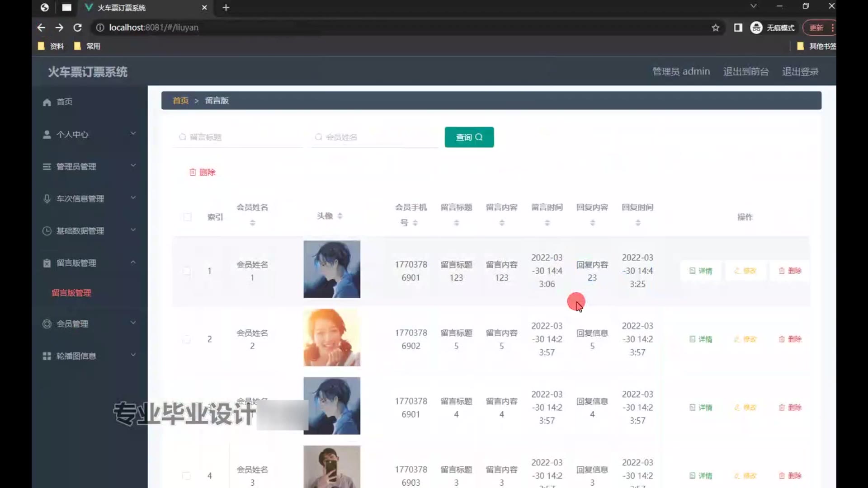The image size is (868, 488).
Task: Open 其他书签 bookmarks folder
Action: point(816,46)
